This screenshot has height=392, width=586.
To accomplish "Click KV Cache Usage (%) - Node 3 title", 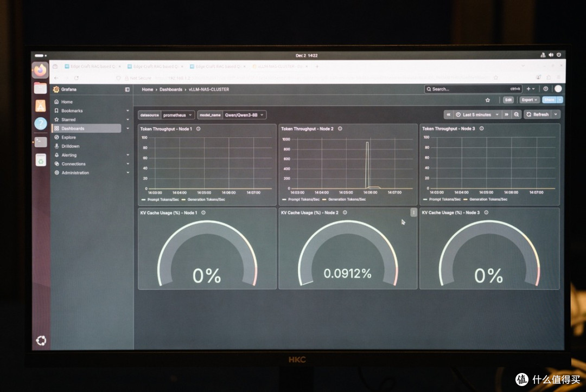I will (451, 213).
